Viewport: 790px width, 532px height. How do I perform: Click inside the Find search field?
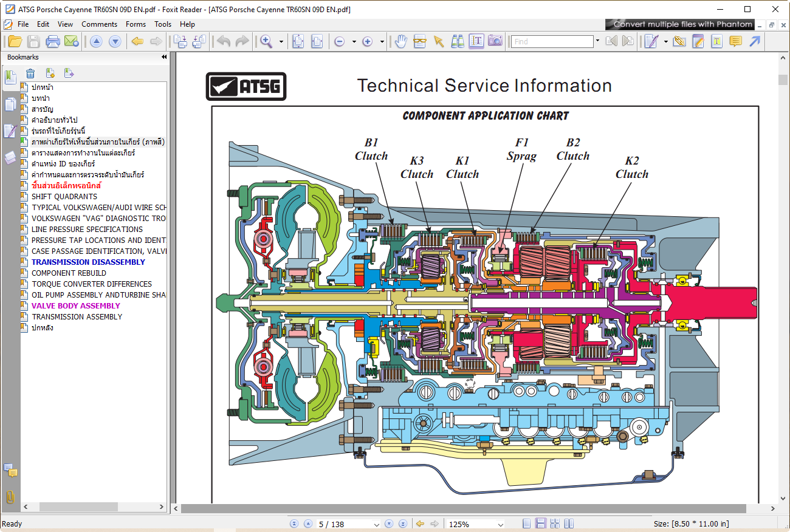[552, 41]
